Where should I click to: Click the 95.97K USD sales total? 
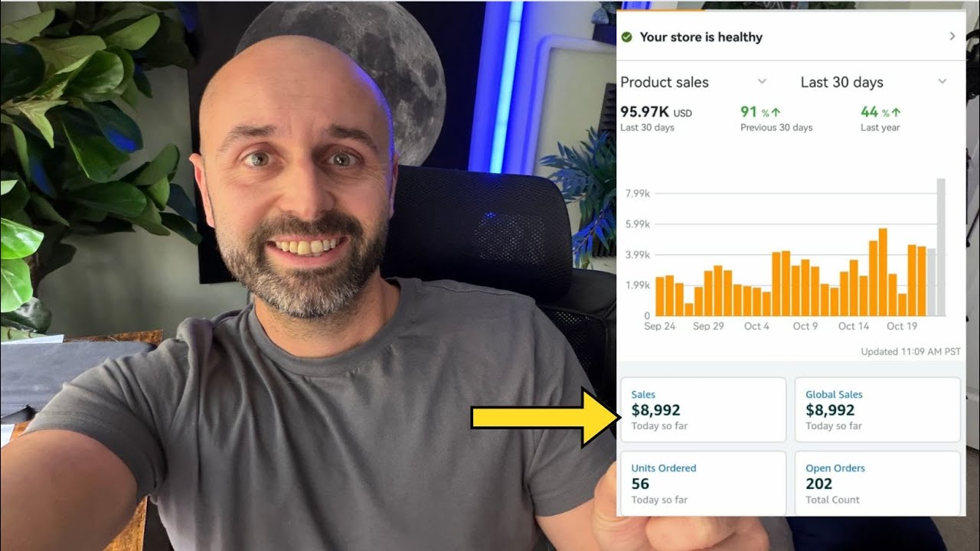pyautogui.click(x=656, y=112)
